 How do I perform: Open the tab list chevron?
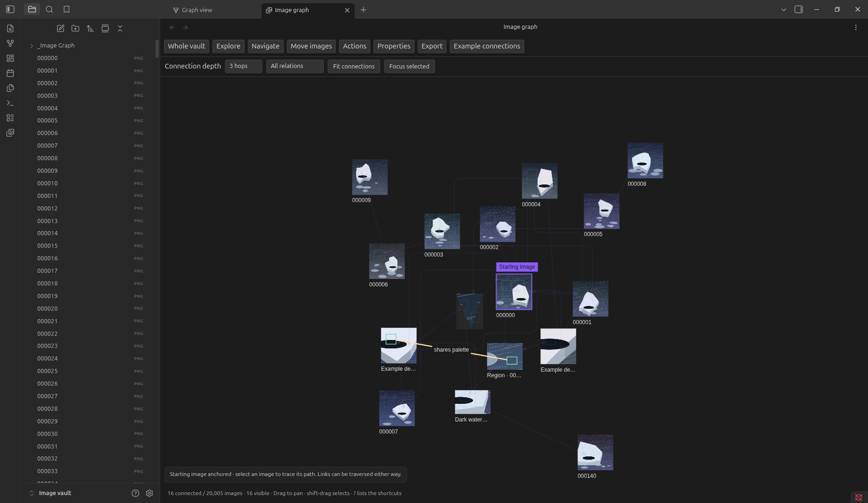pyautogui.click(x=784, y=9)
